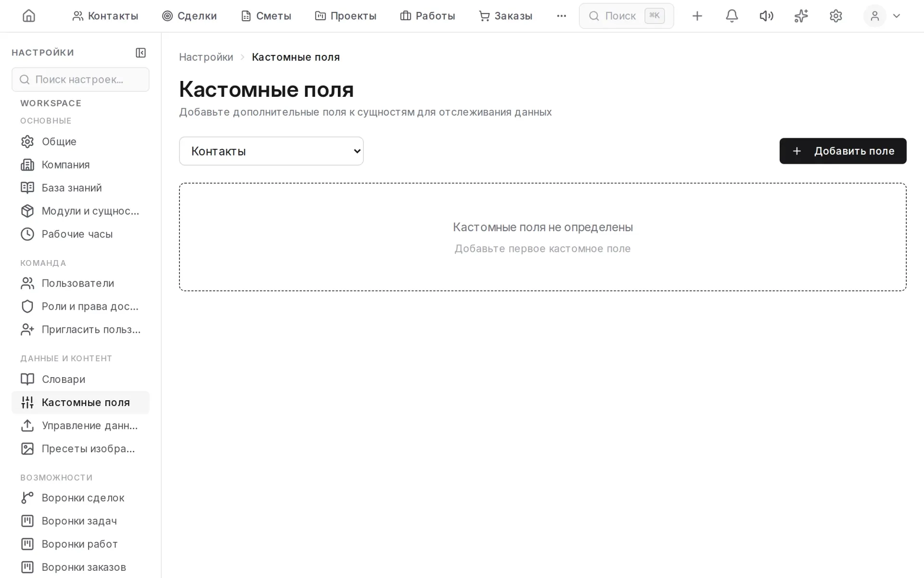The height and width of the screenshot is (578, 924).
Task: Open the AI sparkles assistant icon
Action: (x=801, y=16)
